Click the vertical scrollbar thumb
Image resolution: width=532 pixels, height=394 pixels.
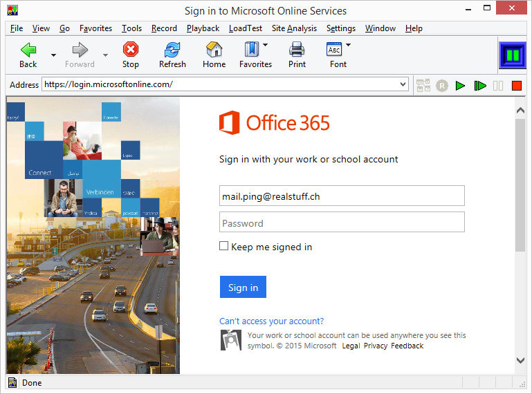pyautogui.click(x=520, y=185)
